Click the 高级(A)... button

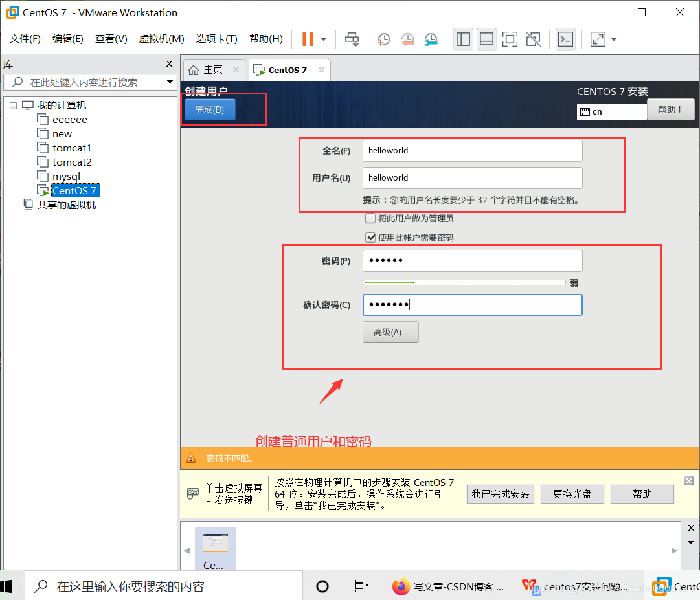point(390,332)
